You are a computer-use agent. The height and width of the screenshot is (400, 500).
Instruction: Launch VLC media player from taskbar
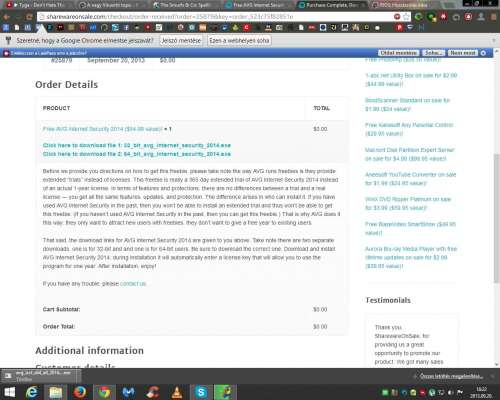tap(177, 392)
